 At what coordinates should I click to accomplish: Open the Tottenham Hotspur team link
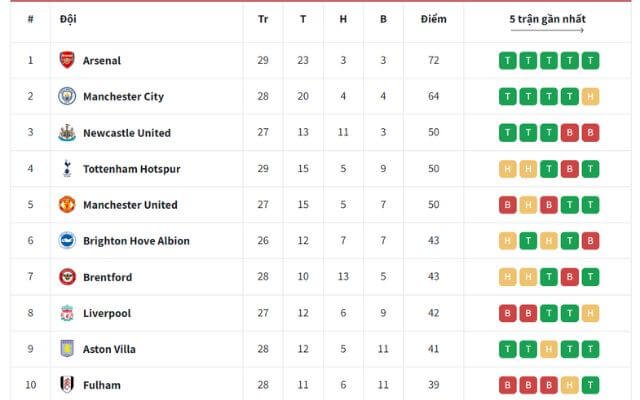(x=129, y=168)
